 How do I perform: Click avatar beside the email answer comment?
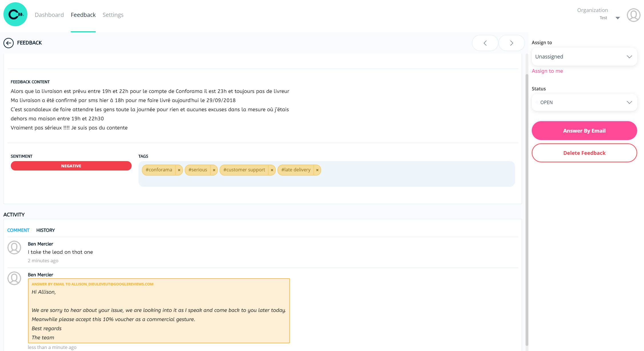click(x=14, y=278)
